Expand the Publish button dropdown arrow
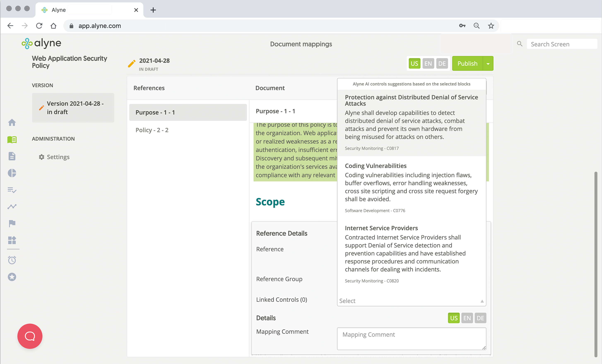This screenshot has width=602, height=364. 488,64
